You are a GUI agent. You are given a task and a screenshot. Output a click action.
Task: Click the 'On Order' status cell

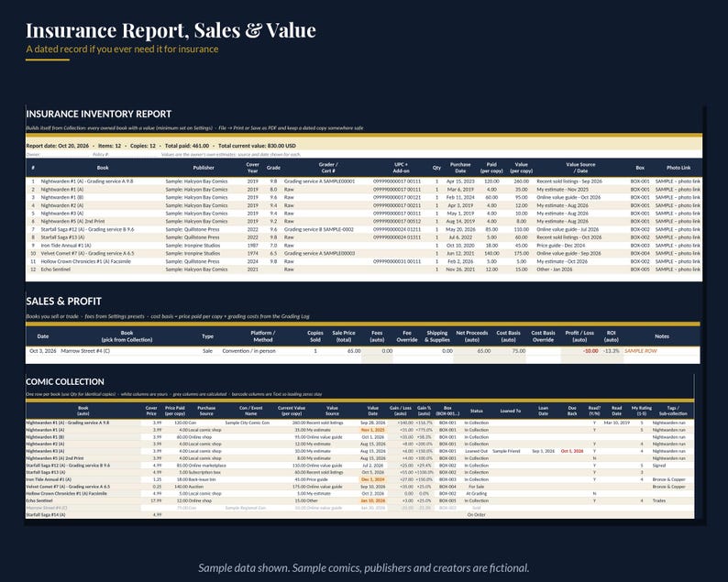[x=477, y=515]
